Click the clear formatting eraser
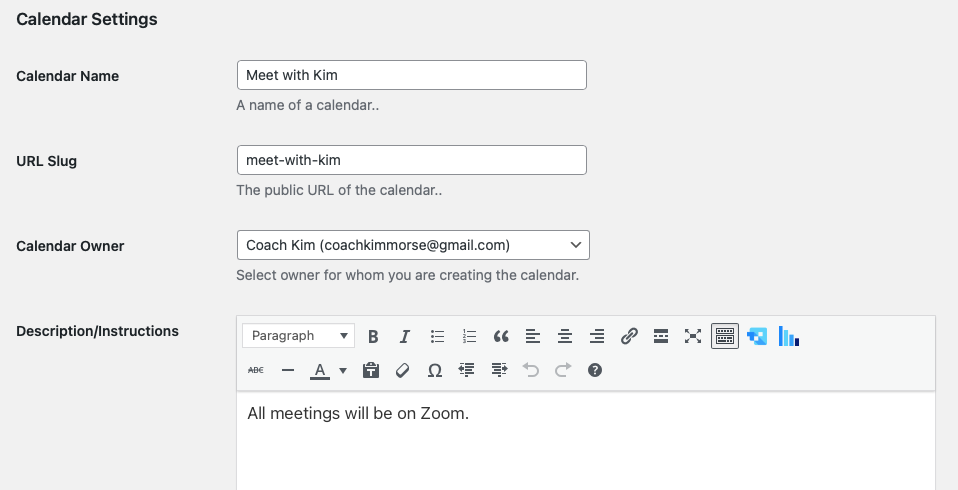 click(x=403, y=370)
